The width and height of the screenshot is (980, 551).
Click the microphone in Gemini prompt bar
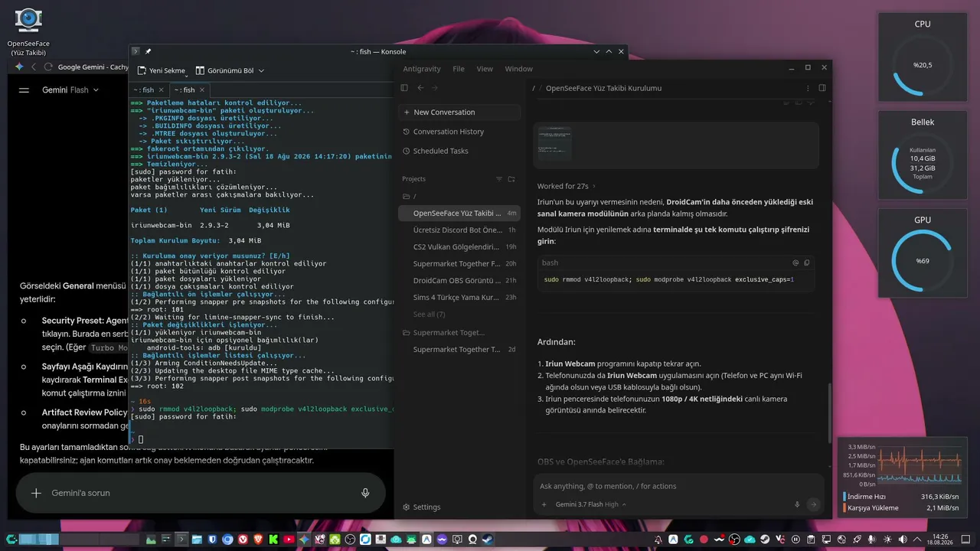(x=365, y=493)
